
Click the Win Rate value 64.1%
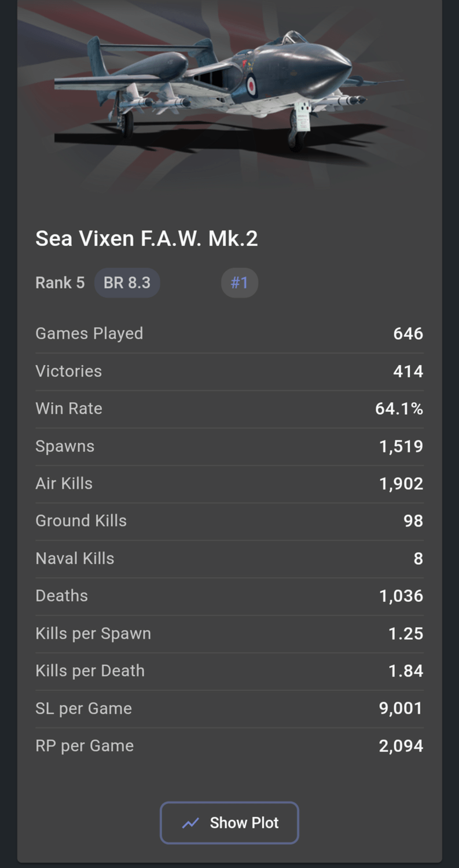(x=399, y=409)
